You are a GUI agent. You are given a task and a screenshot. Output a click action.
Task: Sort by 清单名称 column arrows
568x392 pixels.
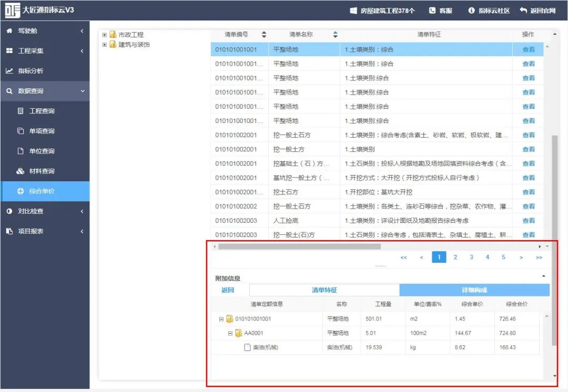(x=336, y=34)
